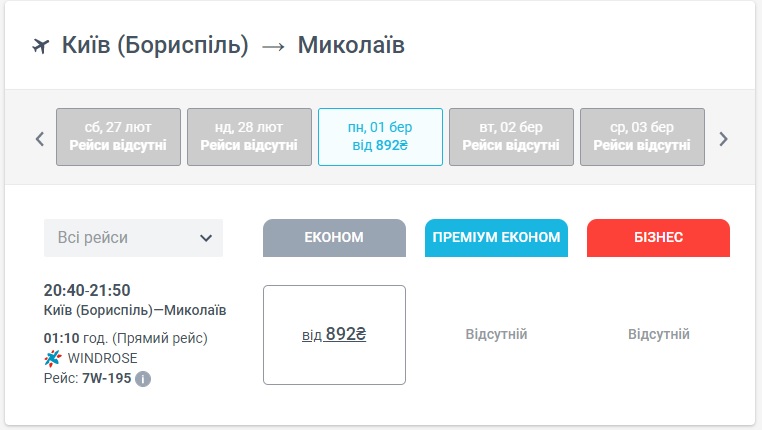The width and height of the screenshot is (762, 430).
Task: Click Відсутній under Бізнес column
Action: point(658,334)
